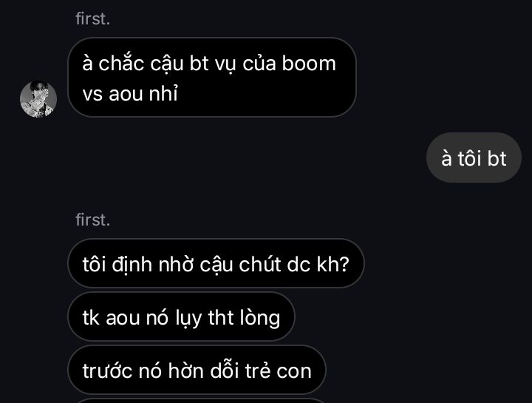Click the word "boom" in the first message

(x=309, y=64)
